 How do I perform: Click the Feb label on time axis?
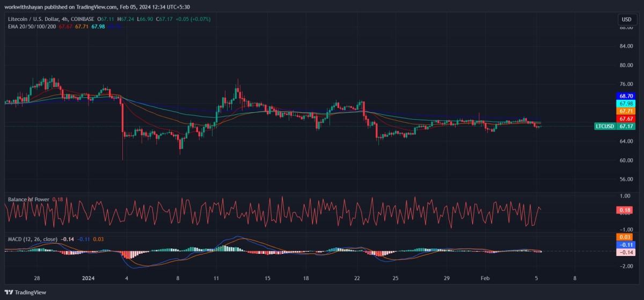click(485, 279)
